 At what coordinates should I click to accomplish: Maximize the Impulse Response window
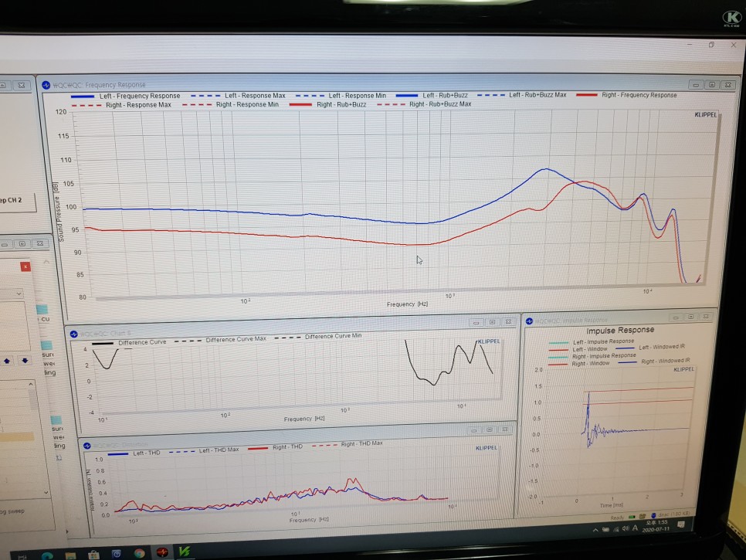click(691, 317)
